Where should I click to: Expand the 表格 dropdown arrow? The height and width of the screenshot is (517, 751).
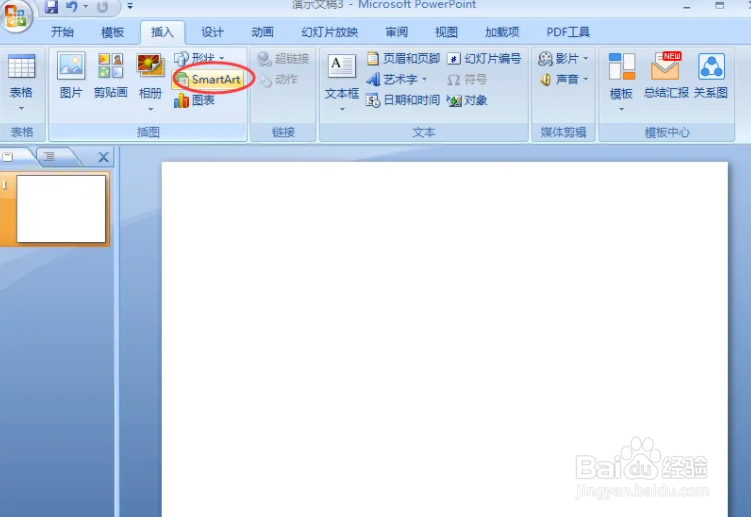22,109
